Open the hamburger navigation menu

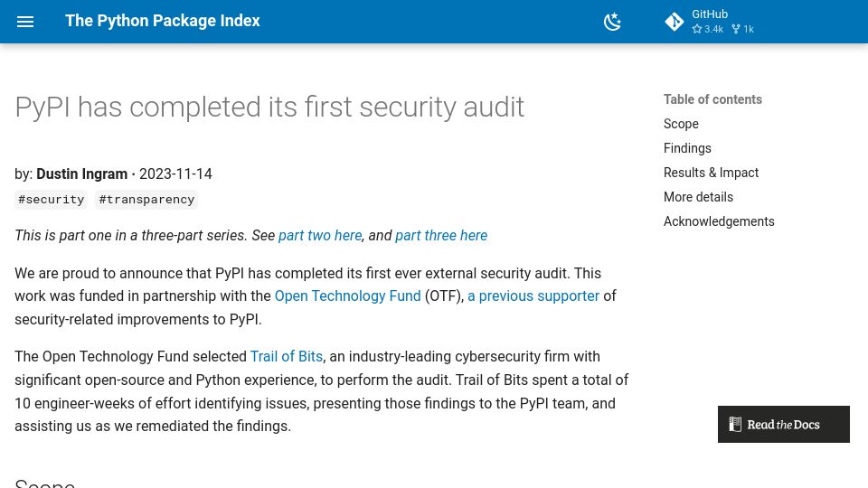click(x=25, y=22)
